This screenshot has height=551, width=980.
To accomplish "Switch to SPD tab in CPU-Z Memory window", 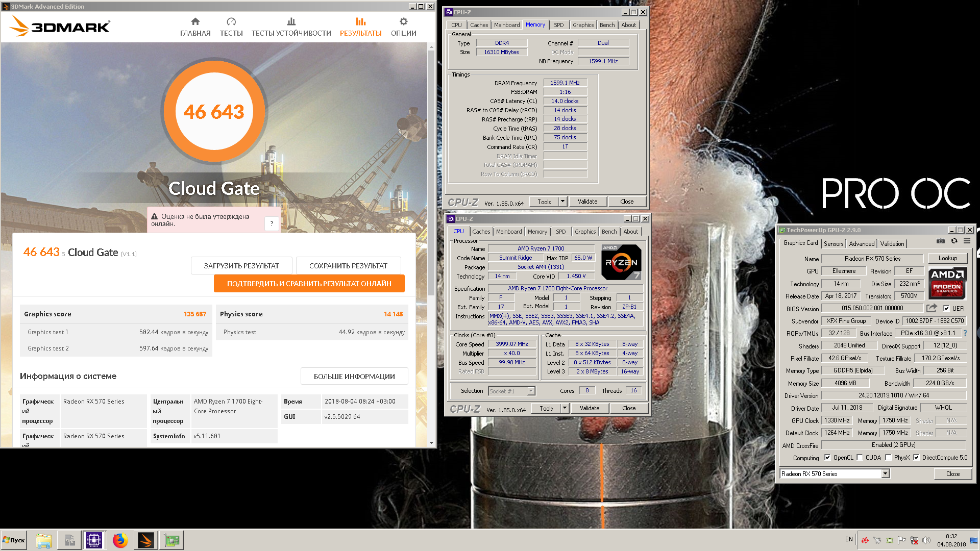I will 559,25.
